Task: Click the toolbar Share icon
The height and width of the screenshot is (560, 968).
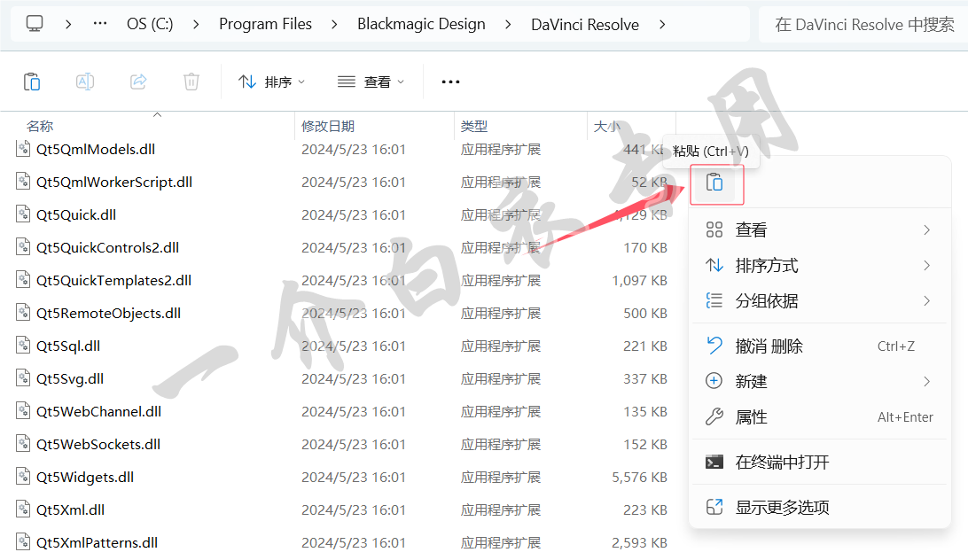Action: pyautogui.click(x=138, y=82)
